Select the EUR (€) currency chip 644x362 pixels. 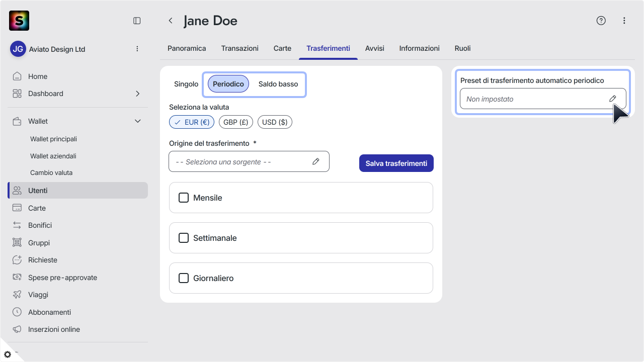coord(192,122)
